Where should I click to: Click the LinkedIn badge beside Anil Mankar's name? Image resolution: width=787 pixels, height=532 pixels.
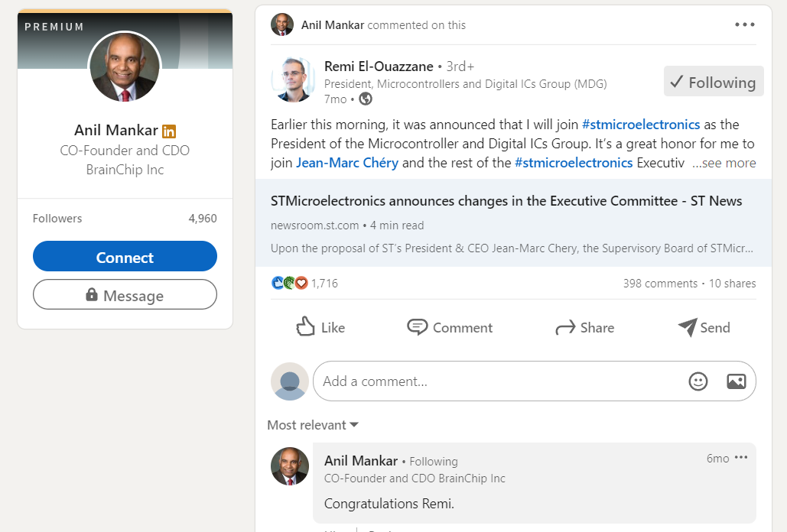coord(168,131)
